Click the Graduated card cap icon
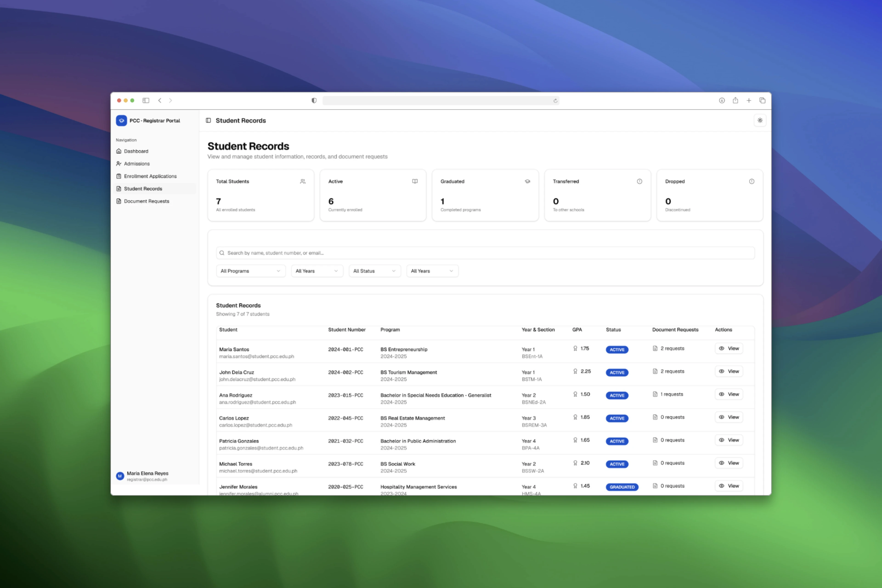 (527, 181)
